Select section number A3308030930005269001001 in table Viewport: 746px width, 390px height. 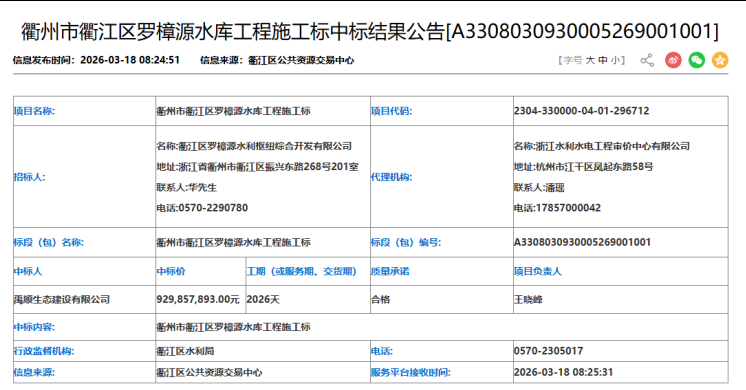(x=582, y=242)
